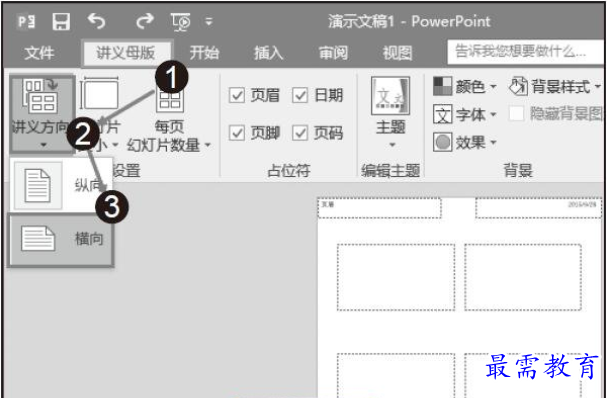The image size is (607, 398).
Task: Open the 视图 tab
Action: click(397, 52)
